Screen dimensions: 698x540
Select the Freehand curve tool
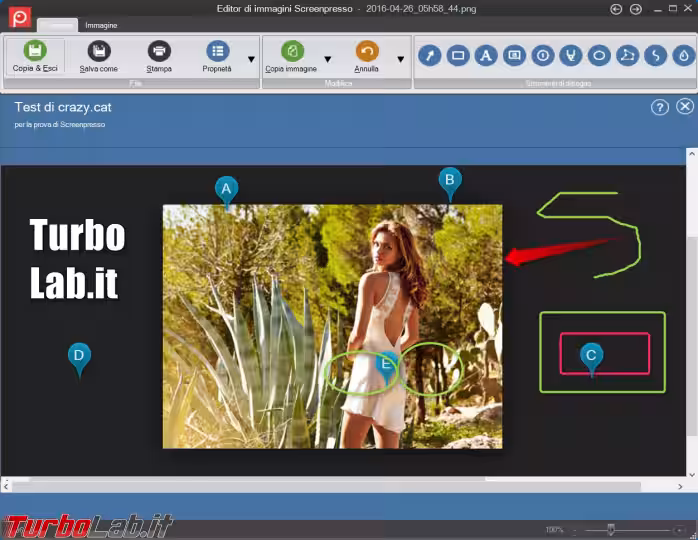(656, 55)
